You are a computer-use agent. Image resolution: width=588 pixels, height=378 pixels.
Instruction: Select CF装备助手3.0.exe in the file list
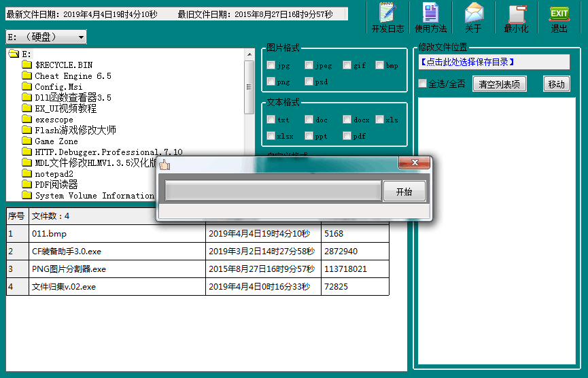117,252
